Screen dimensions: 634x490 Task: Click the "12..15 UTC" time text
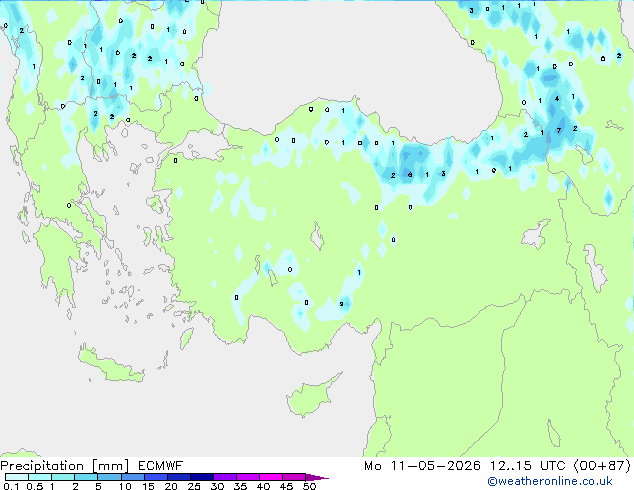(527, 466)
